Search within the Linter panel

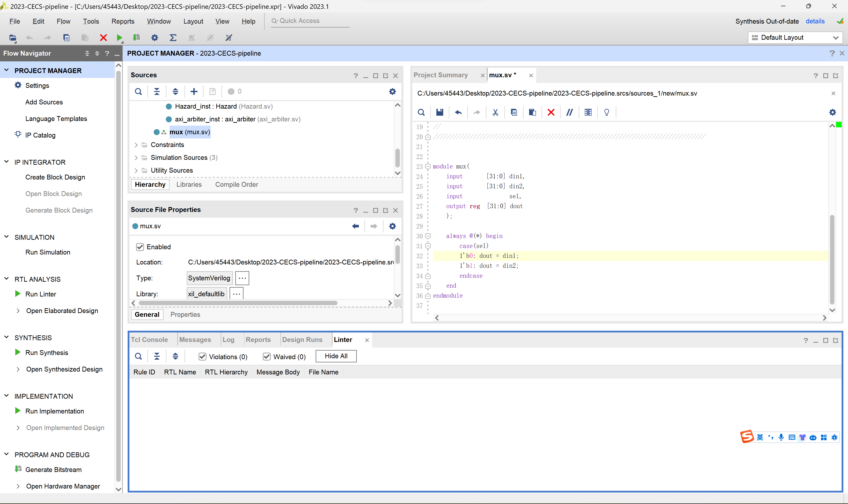point(138,356)
